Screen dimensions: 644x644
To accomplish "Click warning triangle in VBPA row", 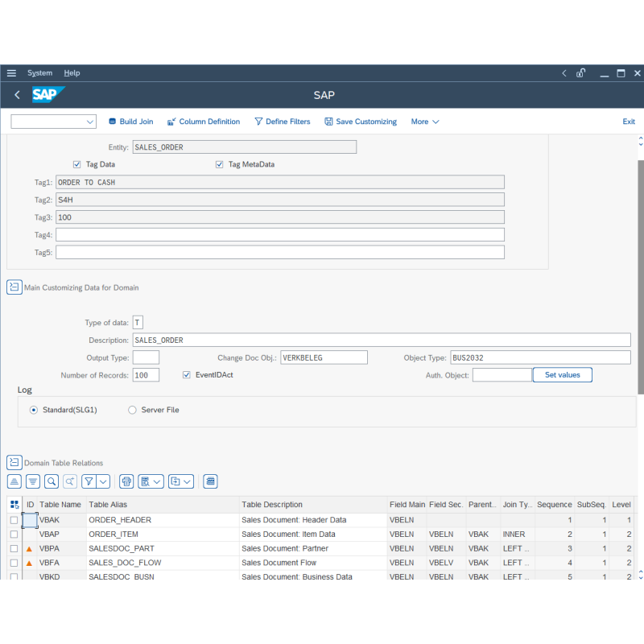I will [x=29, y=549].
